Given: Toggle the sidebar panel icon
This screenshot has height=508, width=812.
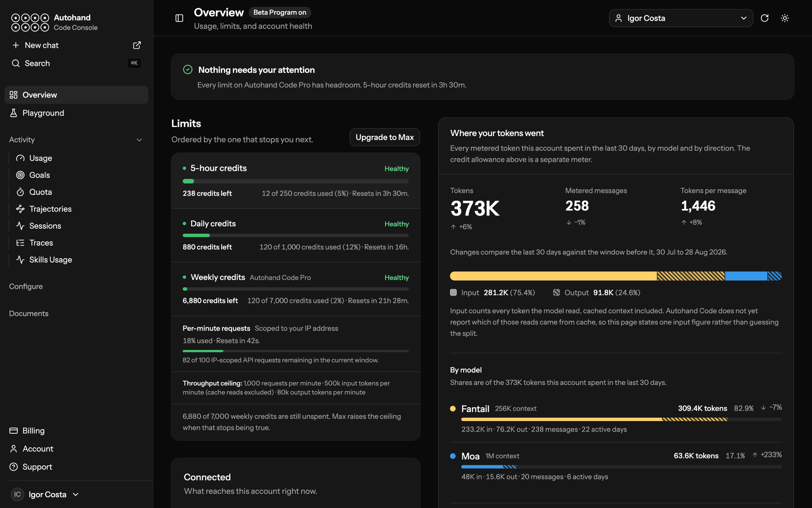Looking at the screenshot, I should (179, 18).
